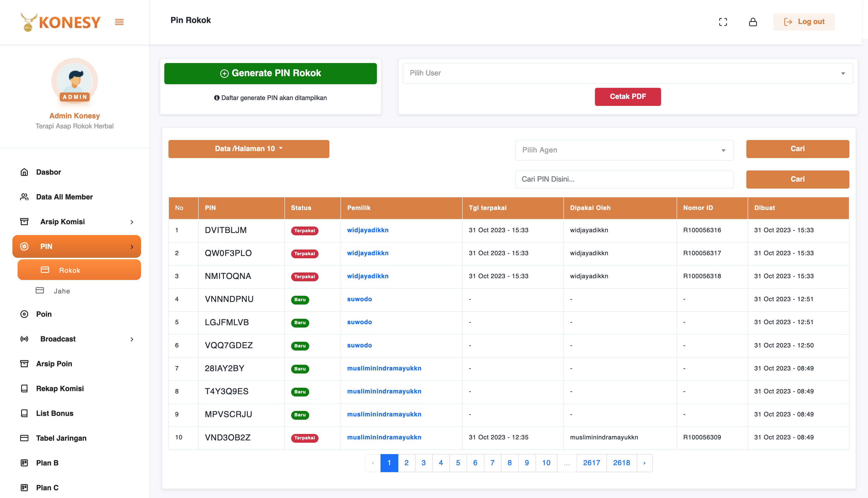Open widjayadikkn link in row DVITBLJM
The height and width of the screenshot is (498, 868).
coord(368,230)
